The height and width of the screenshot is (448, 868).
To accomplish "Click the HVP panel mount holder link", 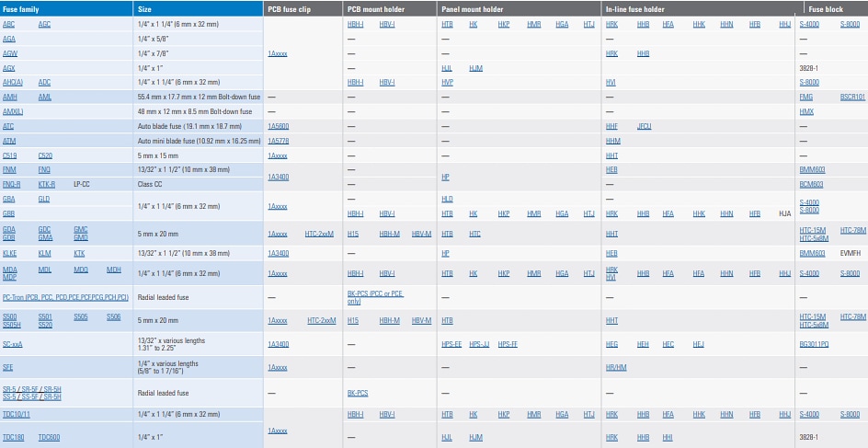I will coord(448,82).
